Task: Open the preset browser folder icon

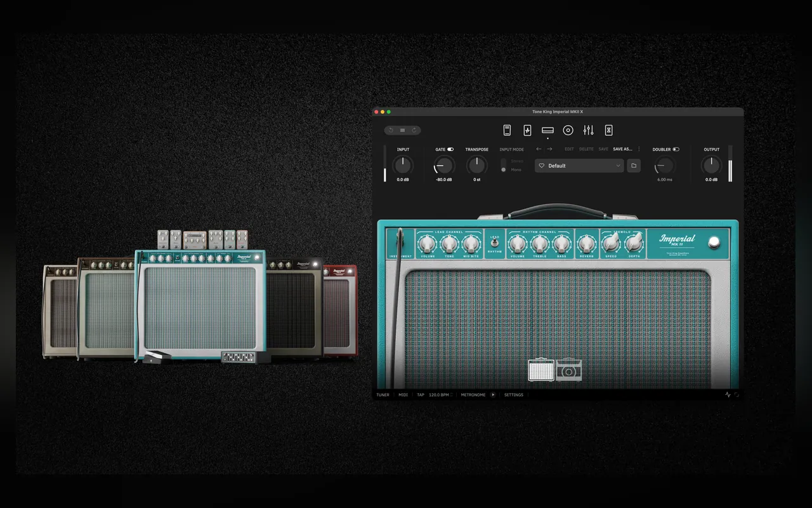Action: 633,166
